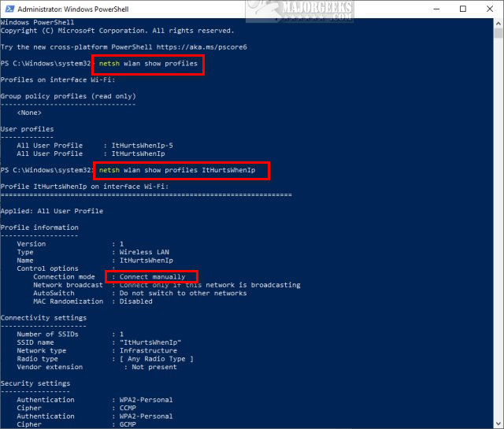This screenshot has width=504, height=429.
Task: Click MAC Randomization 'Disabled' value
Action: click(x=136, y=301)
